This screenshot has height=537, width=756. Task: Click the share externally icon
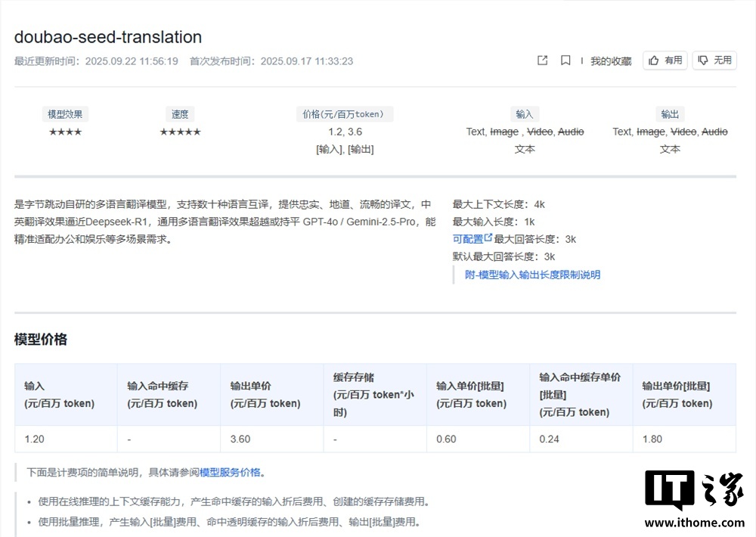[x=542, y=61]
